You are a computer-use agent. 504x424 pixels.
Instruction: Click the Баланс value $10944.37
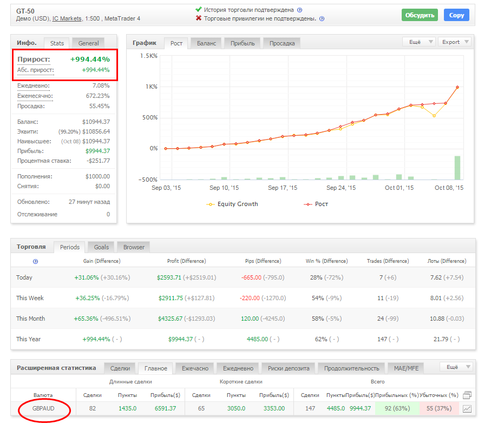pyautogui.click(x=96, y=122)
